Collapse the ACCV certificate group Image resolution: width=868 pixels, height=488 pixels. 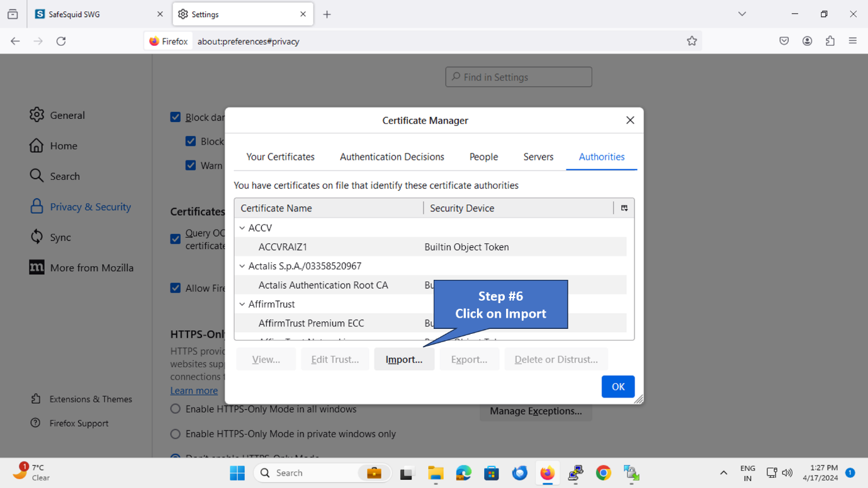[242, 228]
